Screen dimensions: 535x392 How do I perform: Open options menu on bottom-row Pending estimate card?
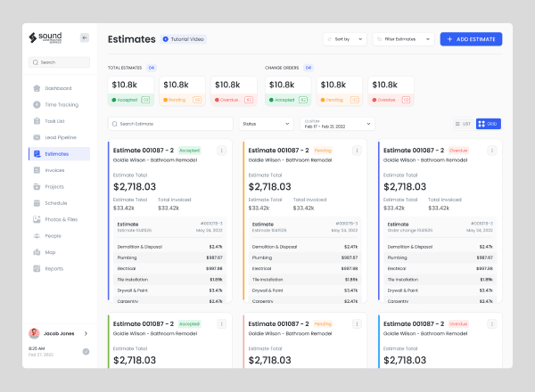point(357,323)
